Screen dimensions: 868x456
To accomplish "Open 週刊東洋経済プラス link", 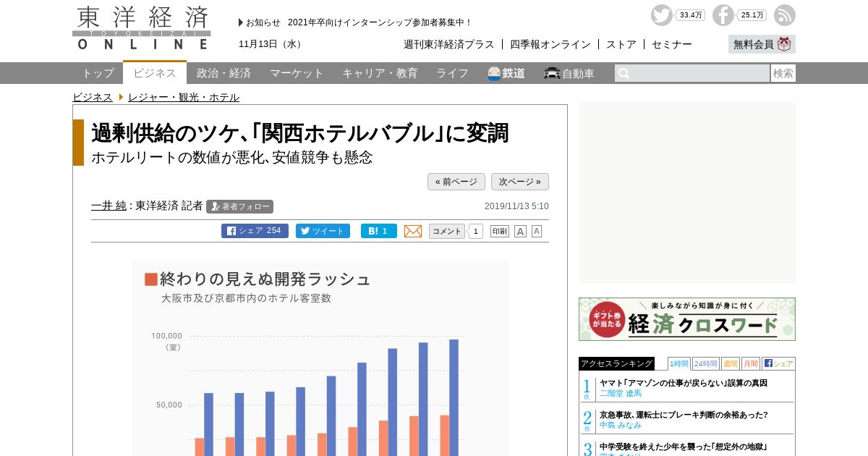I will point(449,44).
